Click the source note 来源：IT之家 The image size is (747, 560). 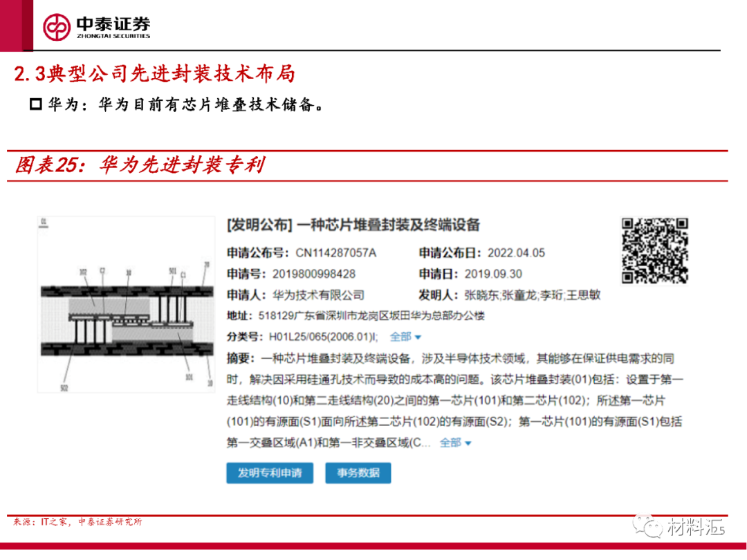pyautogui.click(x=40, y=522)
